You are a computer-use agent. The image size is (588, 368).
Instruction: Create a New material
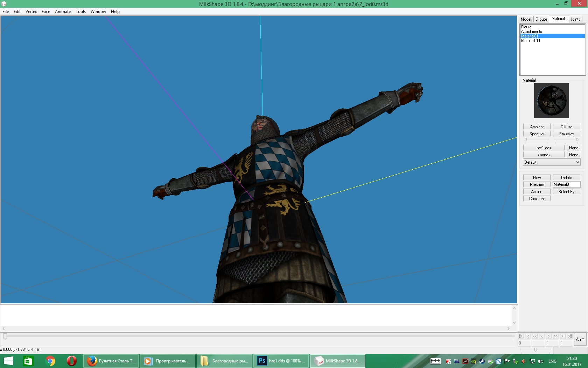pyautogui.click(x=537, y=177)
